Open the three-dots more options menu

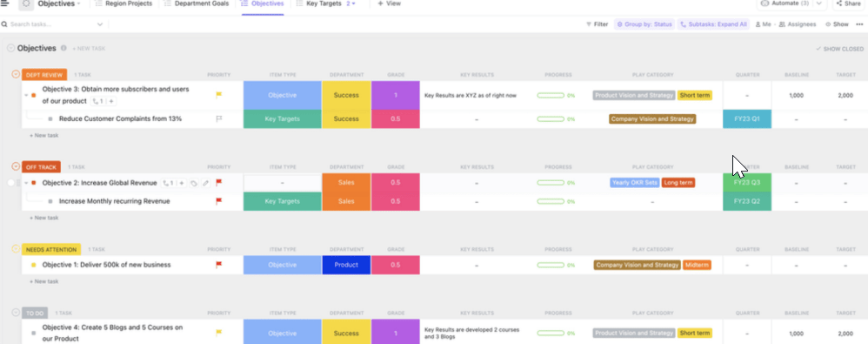tap(859, 24)
